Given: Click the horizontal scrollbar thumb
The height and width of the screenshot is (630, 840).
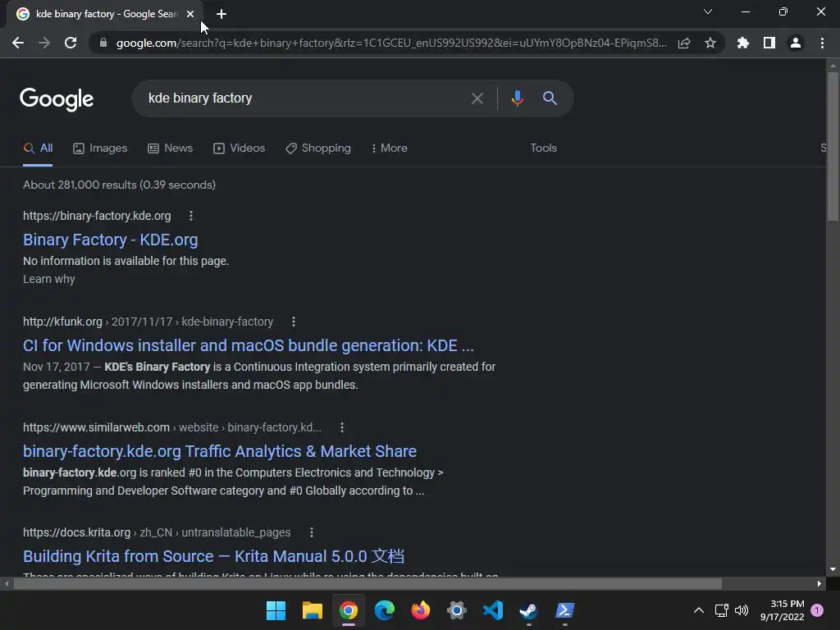Looking at the screenshot, I should [x=367, y=583].
